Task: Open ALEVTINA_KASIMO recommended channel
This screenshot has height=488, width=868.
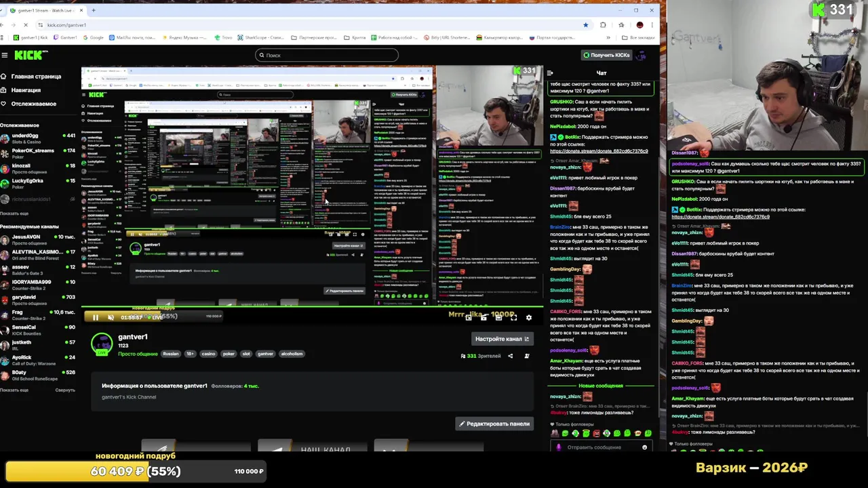Action: 38,254
